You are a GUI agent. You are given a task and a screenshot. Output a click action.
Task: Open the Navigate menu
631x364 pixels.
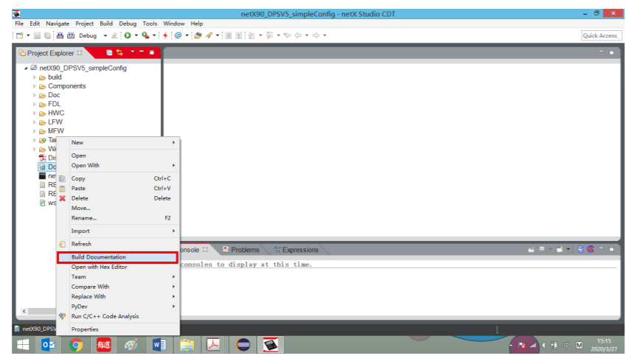57,24
